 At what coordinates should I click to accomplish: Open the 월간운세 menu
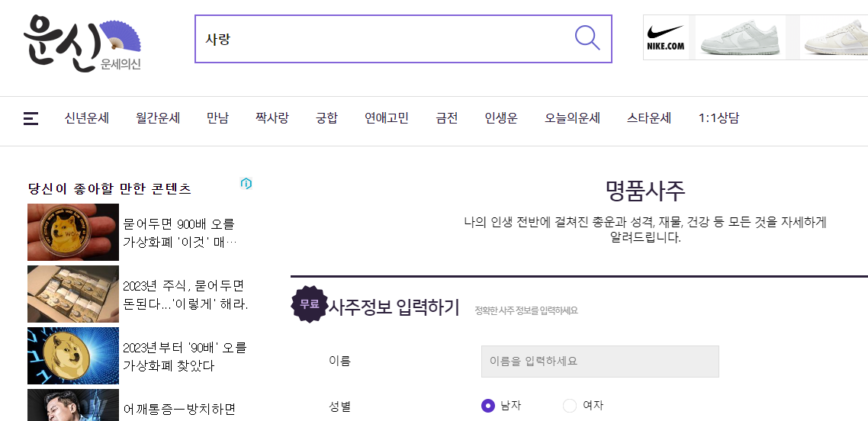pyautogui.click(x=158, y=118)
